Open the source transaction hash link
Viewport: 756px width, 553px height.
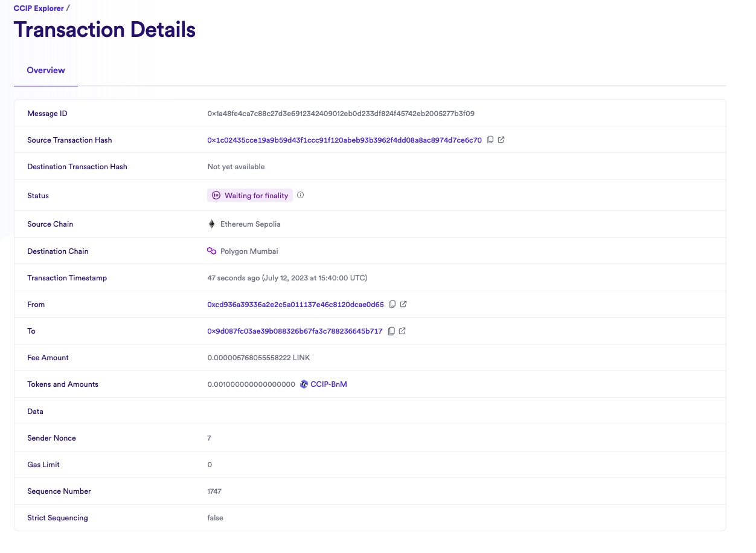coord(345,140)
